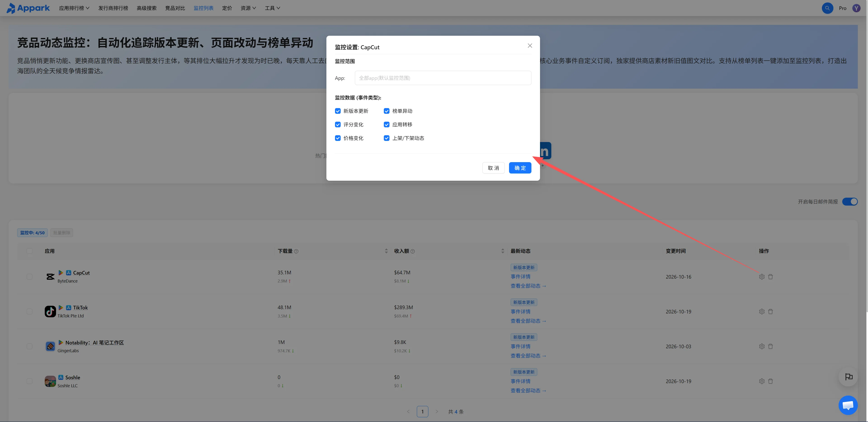The image size is (868, 422).
Task: Toggle 评分变化 checkbox
Action: (338, 125)
